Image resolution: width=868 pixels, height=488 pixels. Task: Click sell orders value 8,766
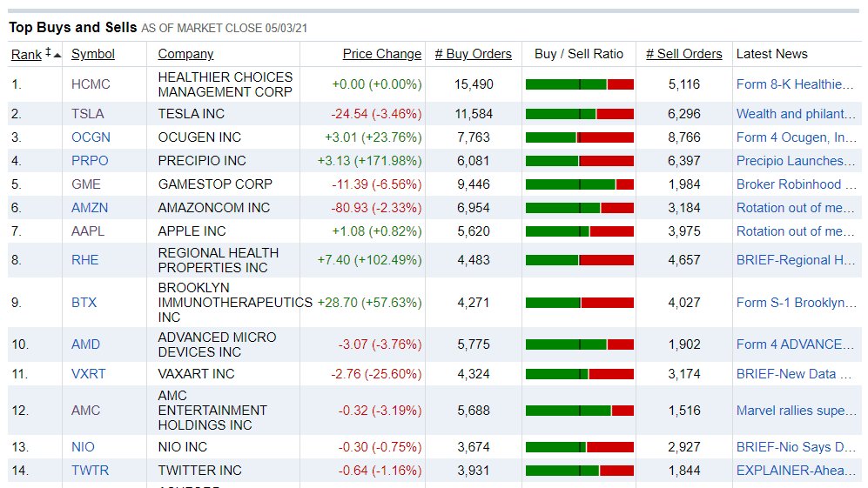pyautogui.click(x=684, y=137)
